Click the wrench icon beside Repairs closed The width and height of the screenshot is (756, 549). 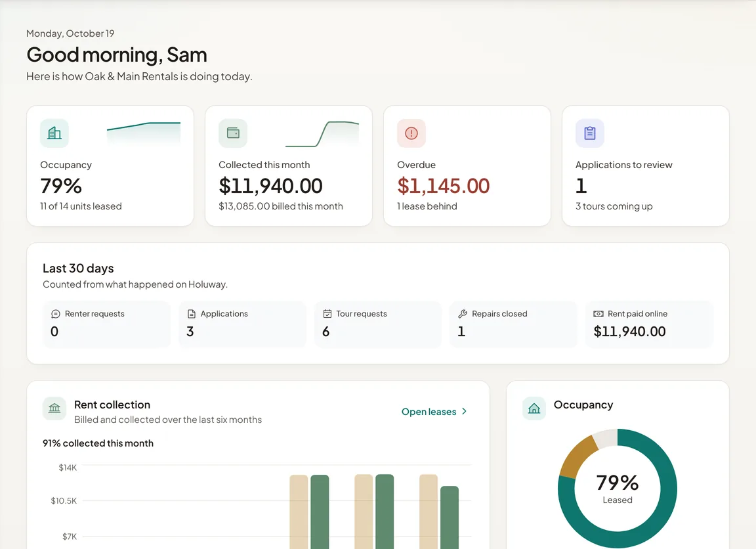pyautogui.click(x=463, y=314)
